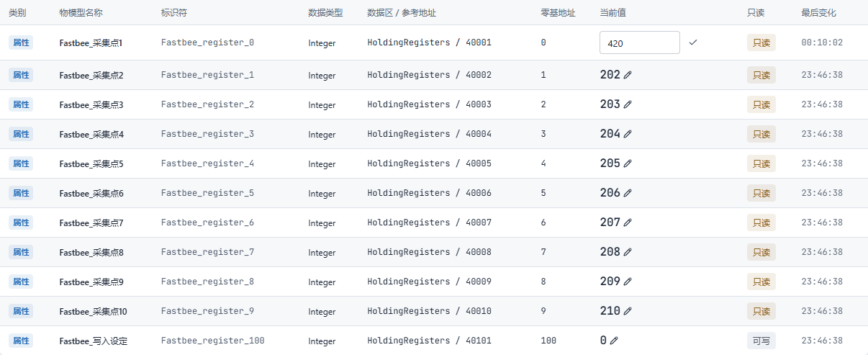Click the Integer type in Fastbee_采集点7 row

pos(322,223)
